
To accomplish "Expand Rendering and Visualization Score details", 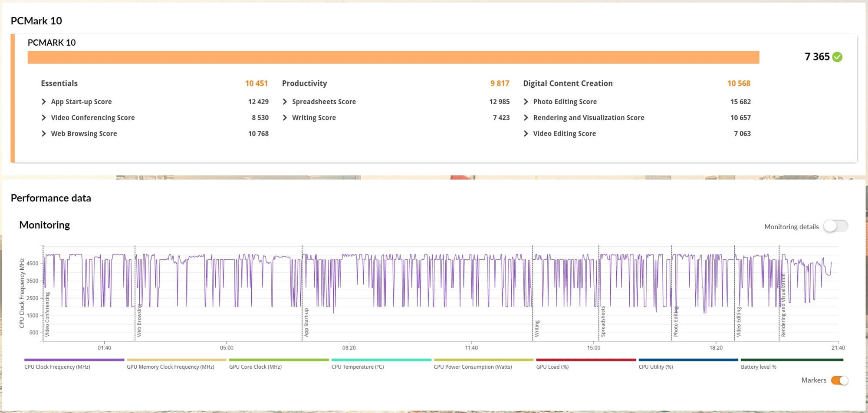I will 526,118.
